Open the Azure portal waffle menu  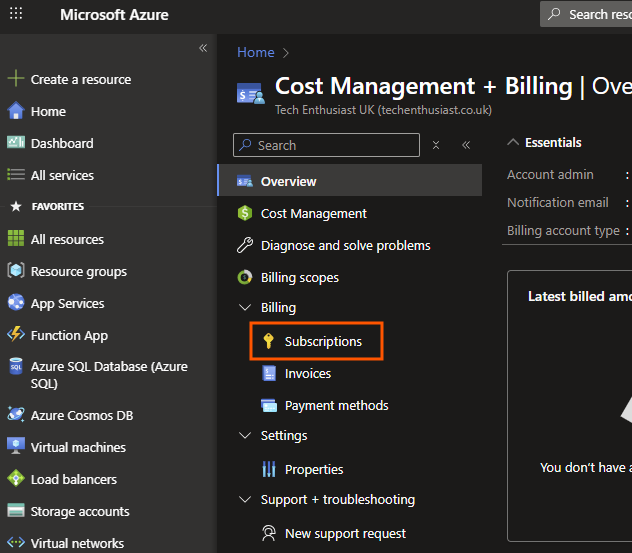pos(16,14)
